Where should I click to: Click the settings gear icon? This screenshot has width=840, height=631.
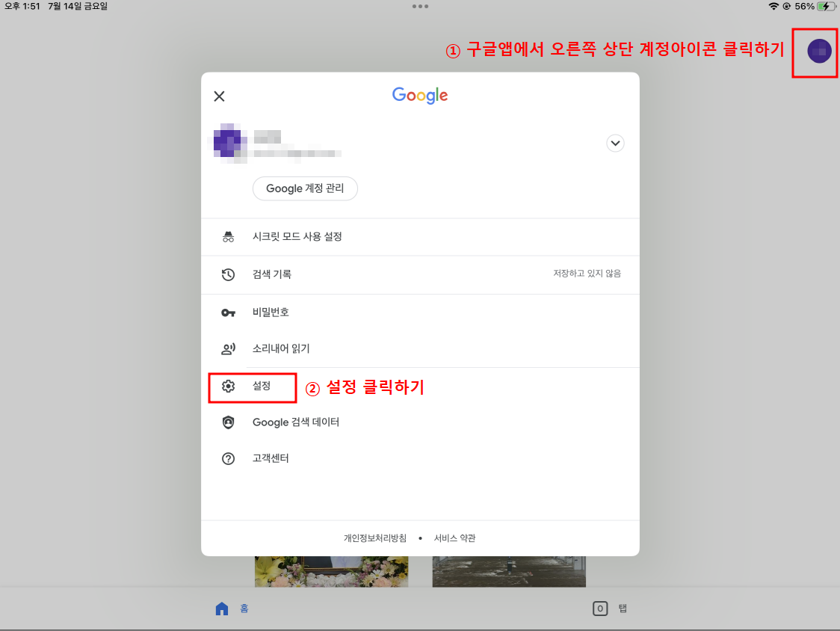click(228, 386)
